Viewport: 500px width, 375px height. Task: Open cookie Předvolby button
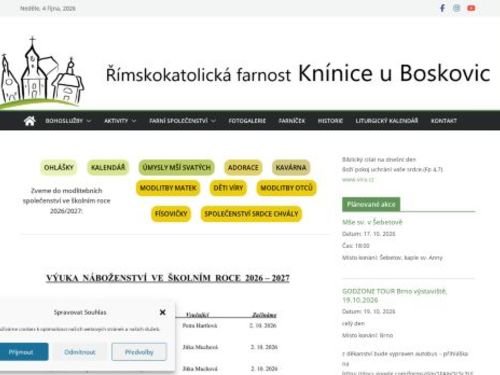pos(139,352)
